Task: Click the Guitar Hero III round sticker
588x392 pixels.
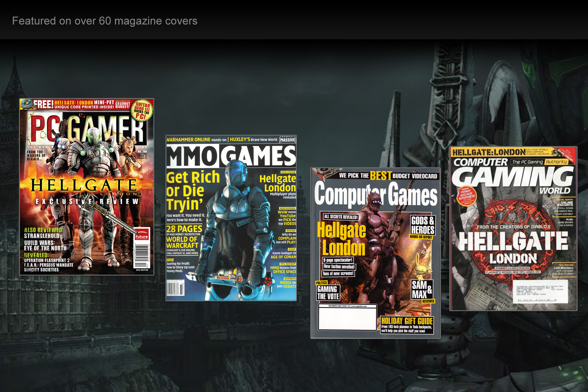Action: click(142, 111)
